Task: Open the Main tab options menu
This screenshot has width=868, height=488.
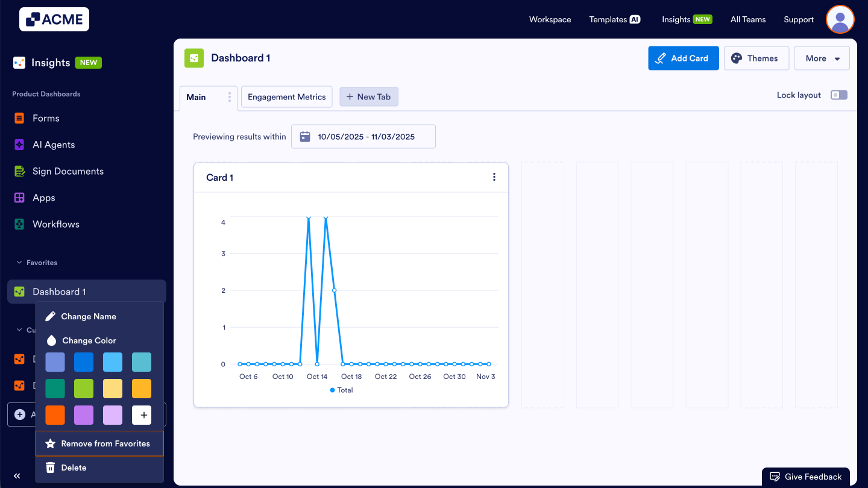Action: [x=228, y=96]
